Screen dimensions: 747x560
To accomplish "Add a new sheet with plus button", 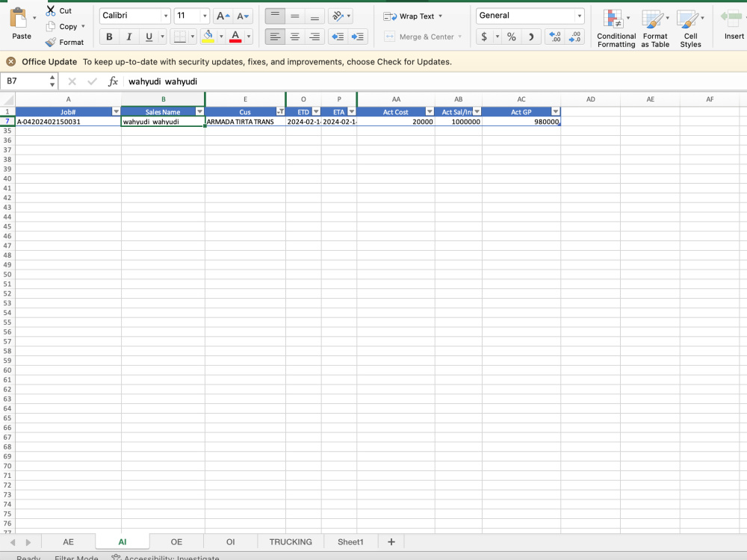I will [391, 542].
